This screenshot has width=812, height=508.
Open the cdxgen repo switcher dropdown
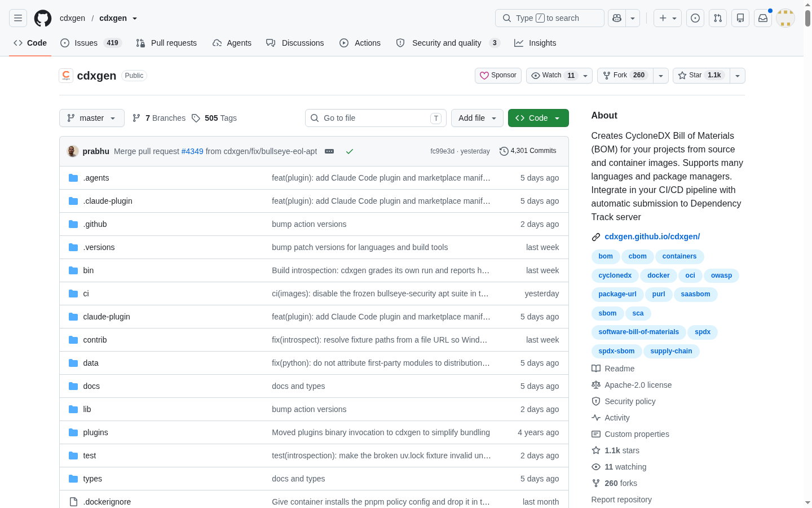pos(135,19)
